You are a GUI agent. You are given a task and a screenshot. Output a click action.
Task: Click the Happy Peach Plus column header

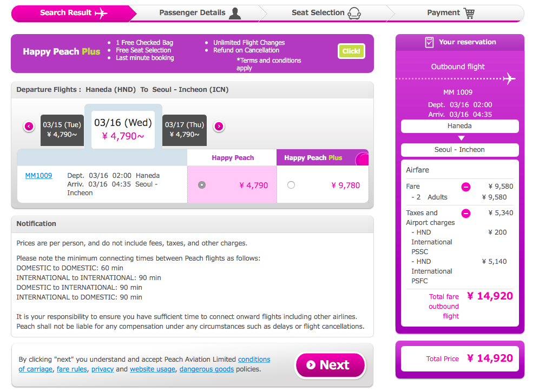[323, 158]
